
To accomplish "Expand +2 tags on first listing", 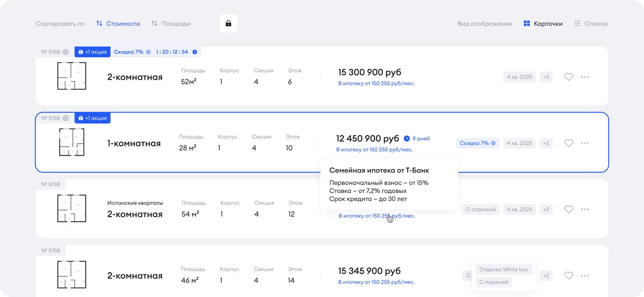I will coord(546,77).
